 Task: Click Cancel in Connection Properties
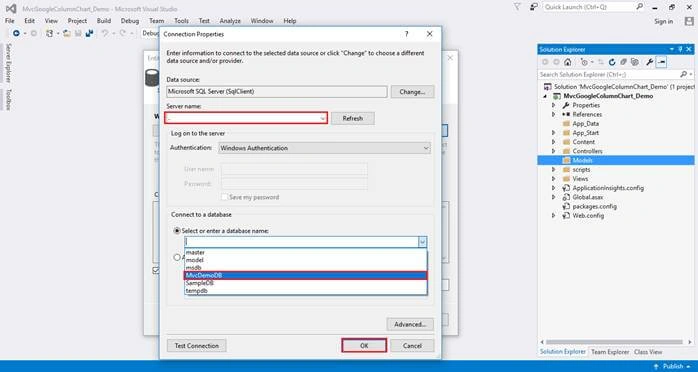pos(412,346)
